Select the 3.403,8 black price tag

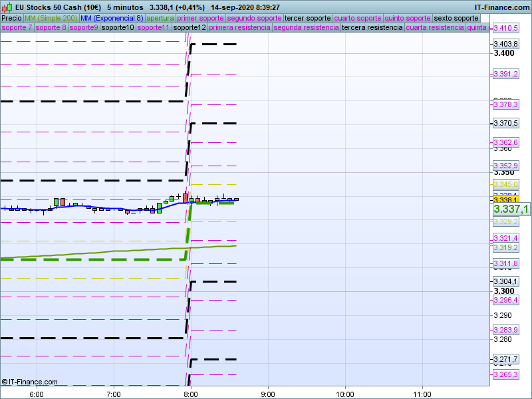pyautogui.click(x=505, y=44)
